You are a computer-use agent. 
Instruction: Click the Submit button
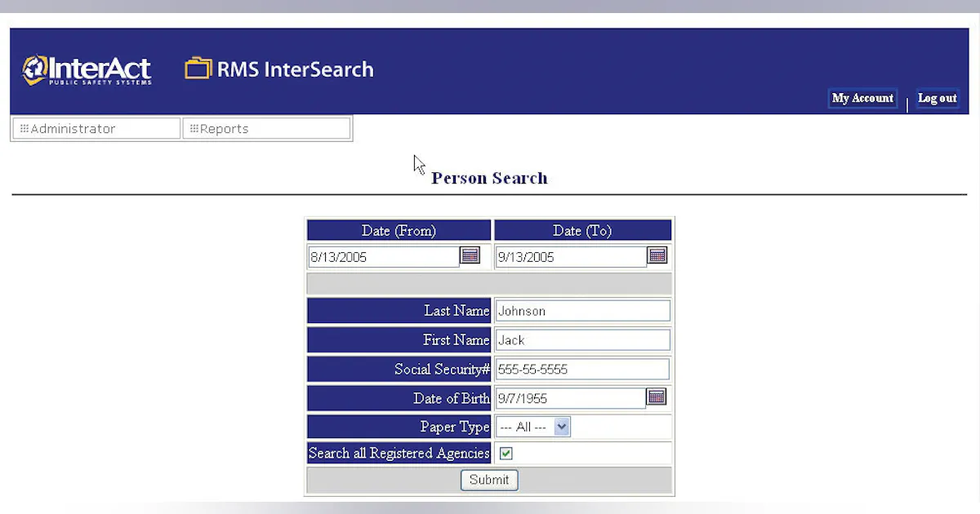point(489,480)
